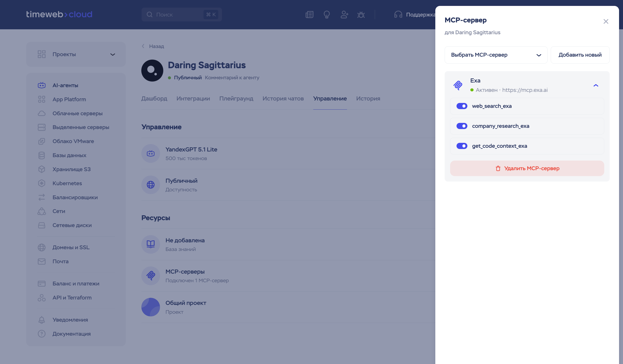Disable the web_search_exa toggle
623x364 pixels.
click(461, 106)
